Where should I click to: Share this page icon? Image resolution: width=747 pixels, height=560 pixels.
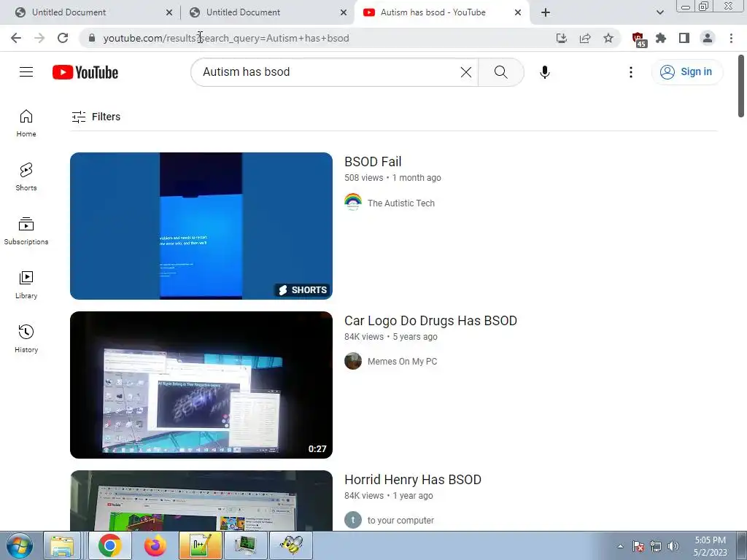pos(585,38)
